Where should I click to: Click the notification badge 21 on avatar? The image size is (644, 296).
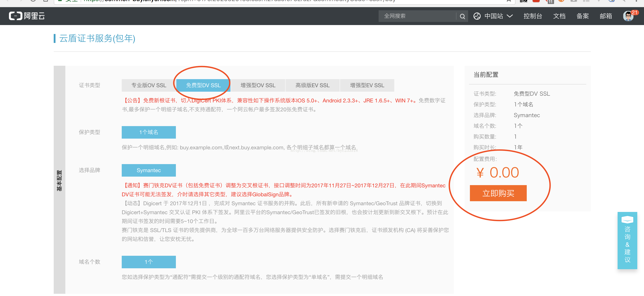coord(635,13)
